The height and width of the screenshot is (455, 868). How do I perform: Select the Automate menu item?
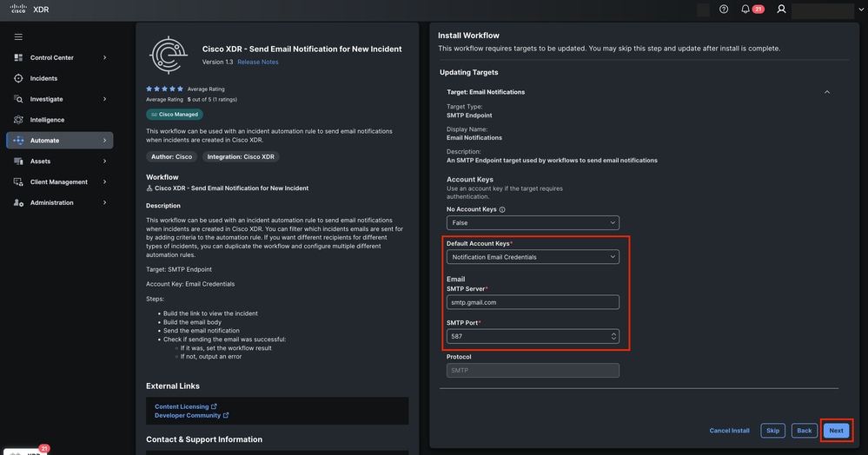point(59,141)
